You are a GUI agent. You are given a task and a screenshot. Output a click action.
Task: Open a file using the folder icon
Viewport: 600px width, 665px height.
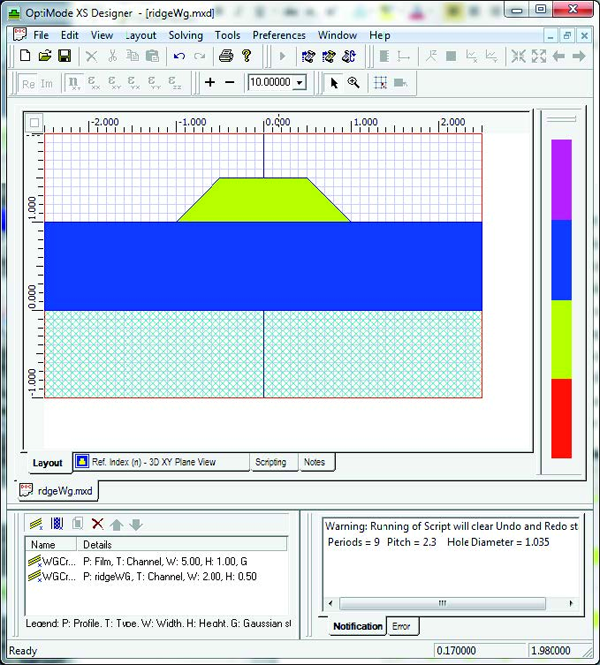(45, 56)
